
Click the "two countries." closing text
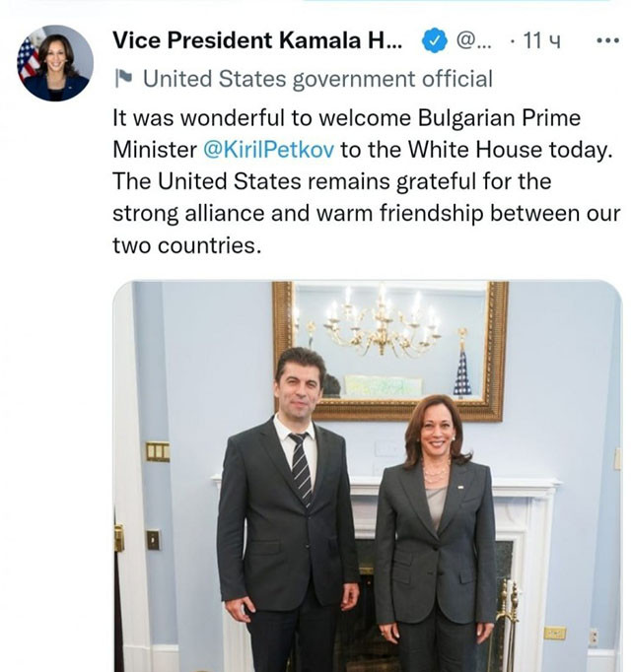pyautogui.click(x=186, y=244)
